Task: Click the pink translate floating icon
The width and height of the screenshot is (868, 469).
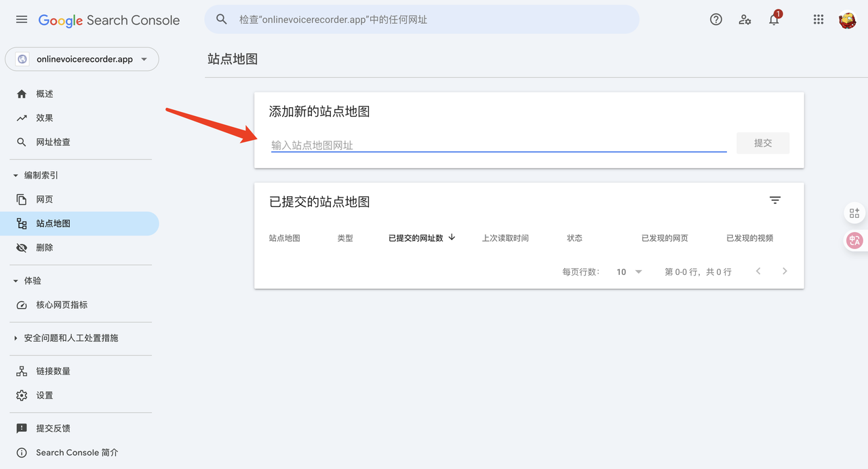Action: 854,240
